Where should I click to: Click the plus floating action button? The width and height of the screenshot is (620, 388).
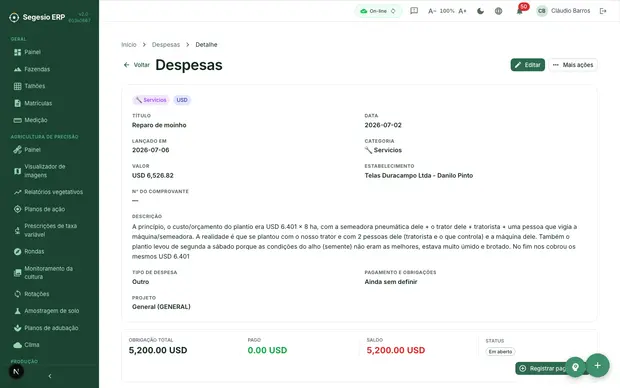[597, 365]
